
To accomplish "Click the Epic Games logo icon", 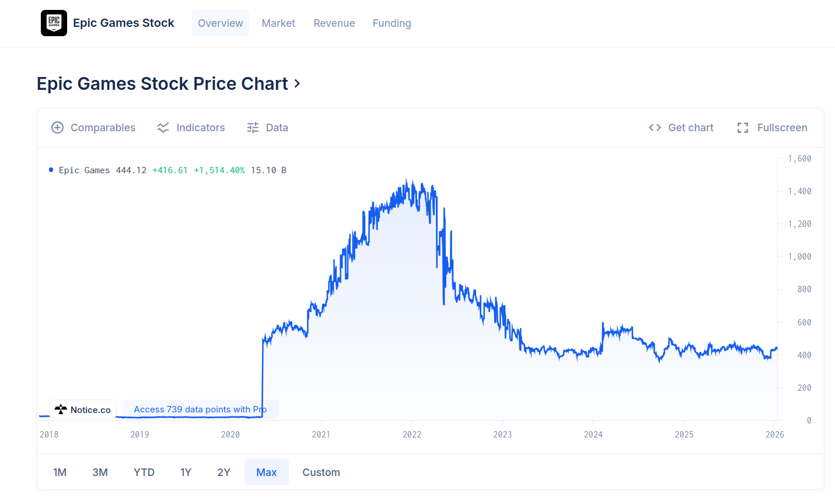I will (x=54, y=23).
